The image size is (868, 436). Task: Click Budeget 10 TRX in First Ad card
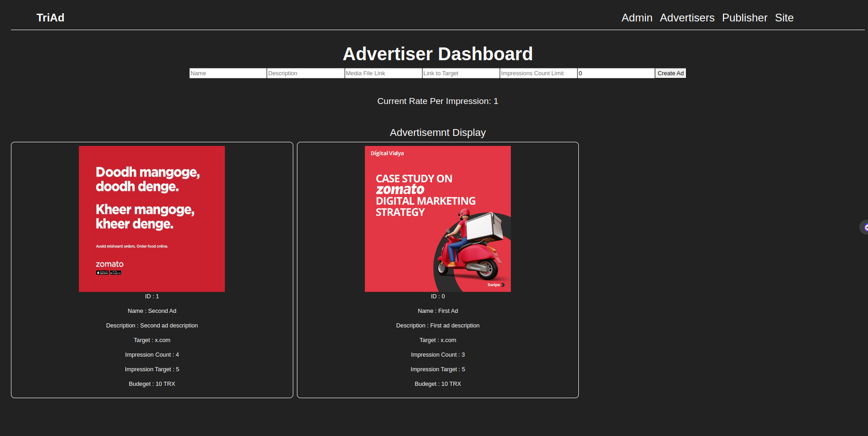438,384
